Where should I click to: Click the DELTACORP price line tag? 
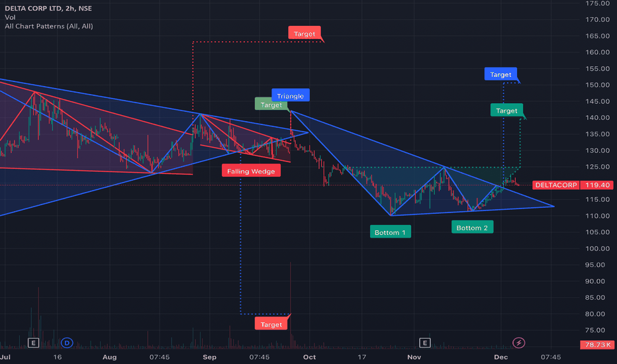pos(555,185)
